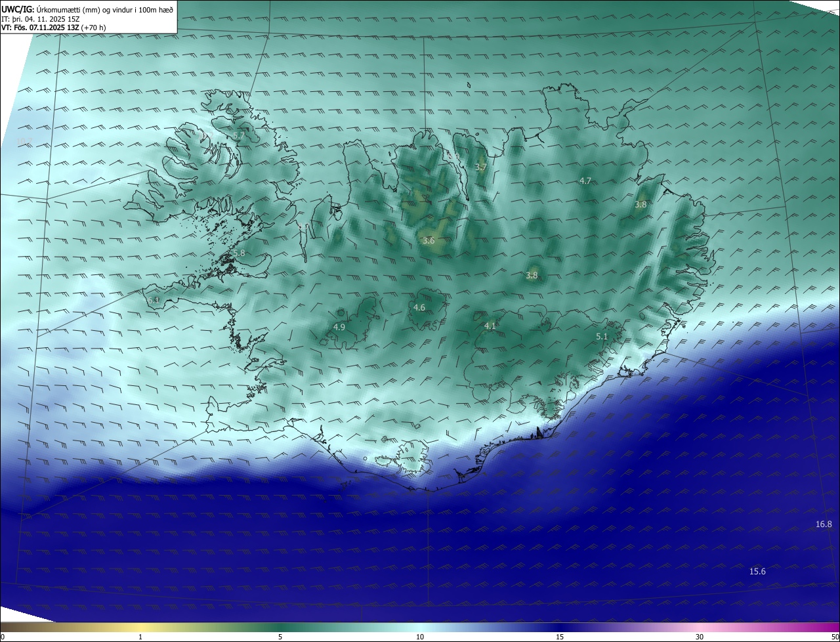This screenshot has width=840, height=642.
Task: Click the 4.9 precipitation value label
Action: coord(339,327)
